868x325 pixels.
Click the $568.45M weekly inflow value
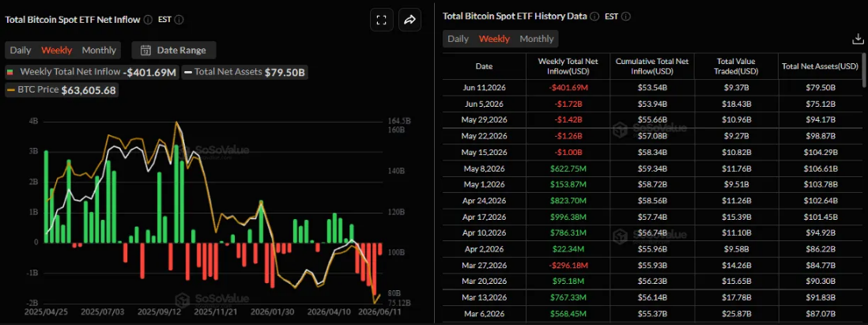pyautogui.click(x=568, y=313)
